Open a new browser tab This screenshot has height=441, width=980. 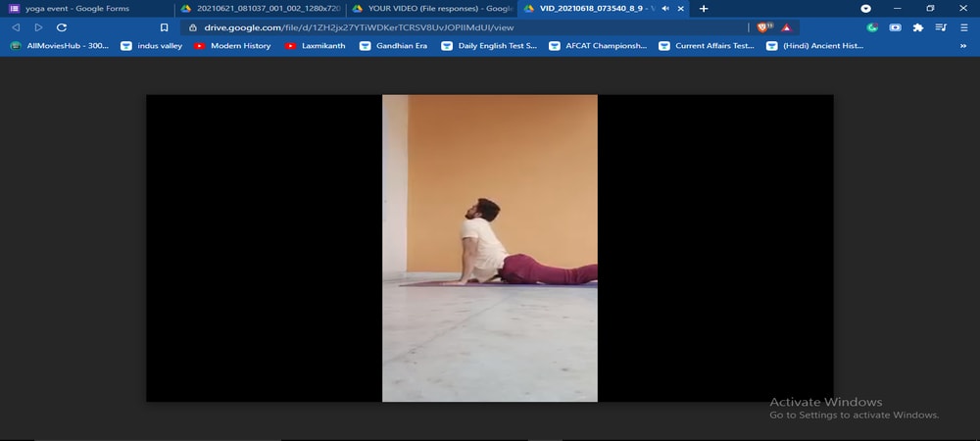click(704, 9)
